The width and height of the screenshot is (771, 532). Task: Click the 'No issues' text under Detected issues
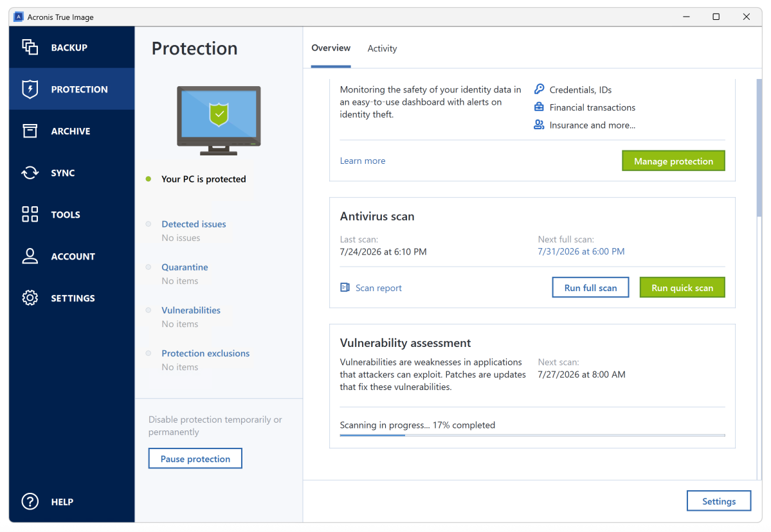point(181,238)
